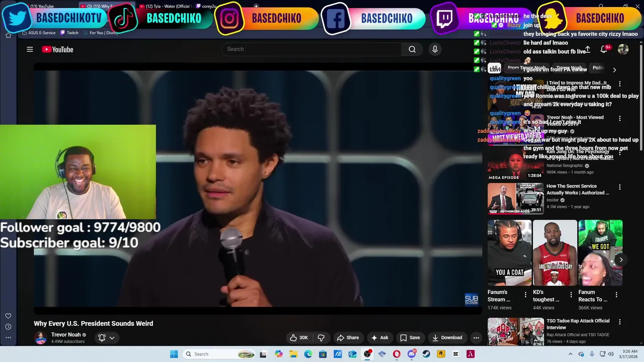Dislike the video with thumbs down
Image resolution: width=644 pixels, height=362 pixels.
(x=321, y=338)
